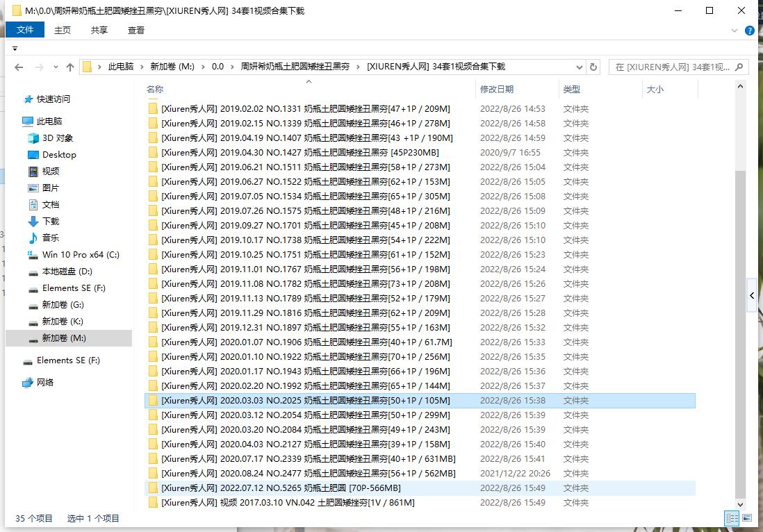Switch to details view layout icon

click(732, 518)
